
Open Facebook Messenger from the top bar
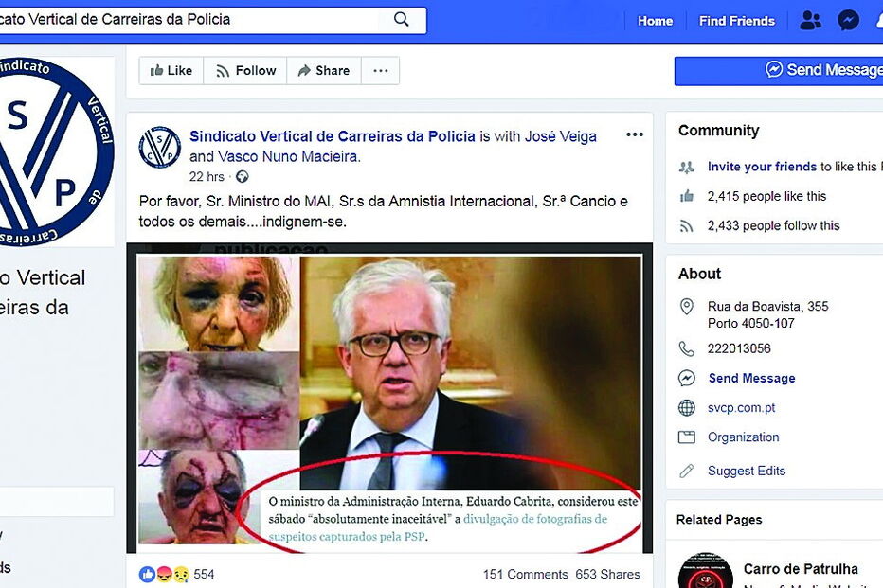(848, 19)
